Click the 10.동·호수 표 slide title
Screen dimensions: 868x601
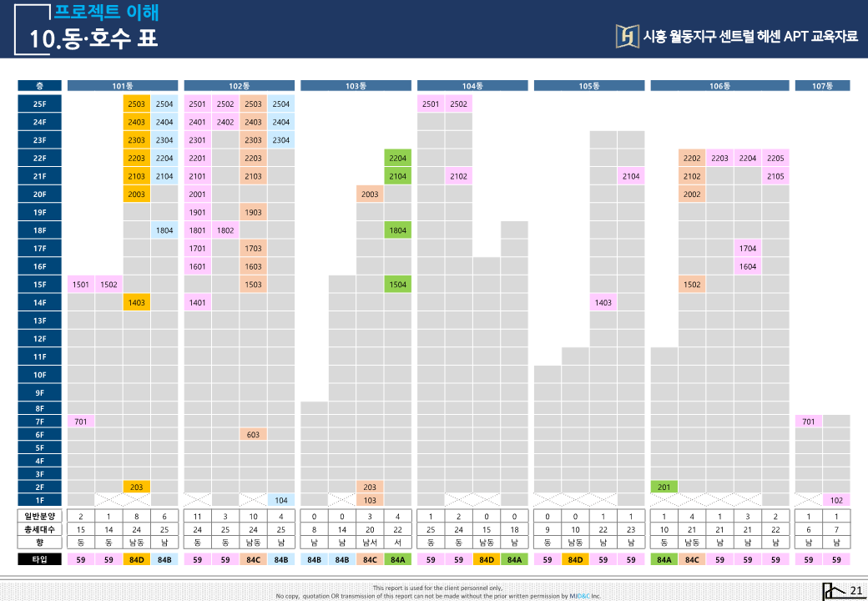click(x=93, y=38)
